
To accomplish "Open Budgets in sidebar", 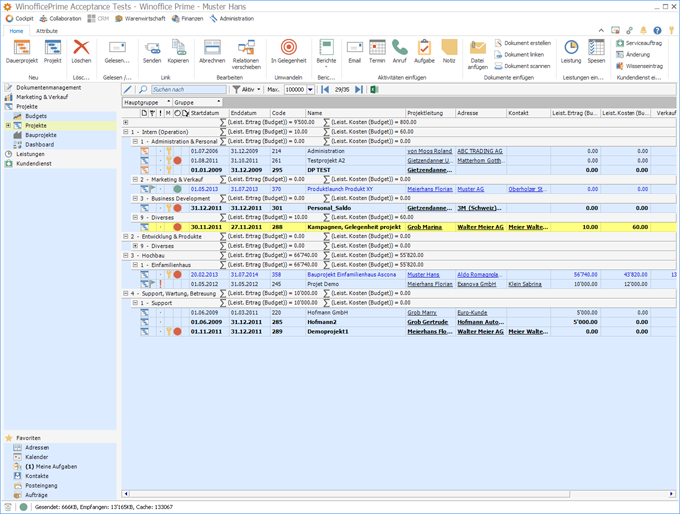I will pos(36,116).
